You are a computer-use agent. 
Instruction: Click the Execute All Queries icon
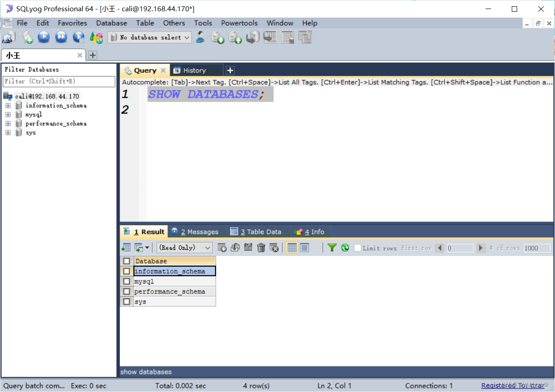61,37
